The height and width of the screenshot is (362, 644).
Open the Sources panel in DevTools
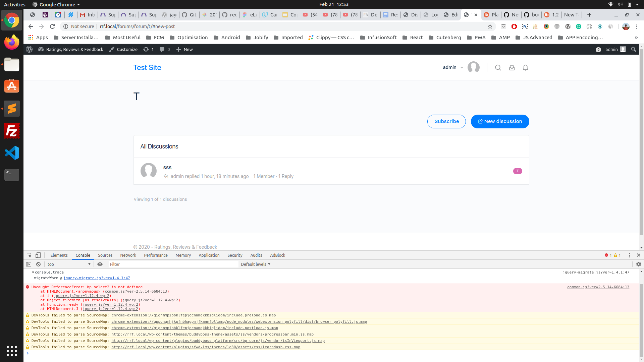click(105, 255)
